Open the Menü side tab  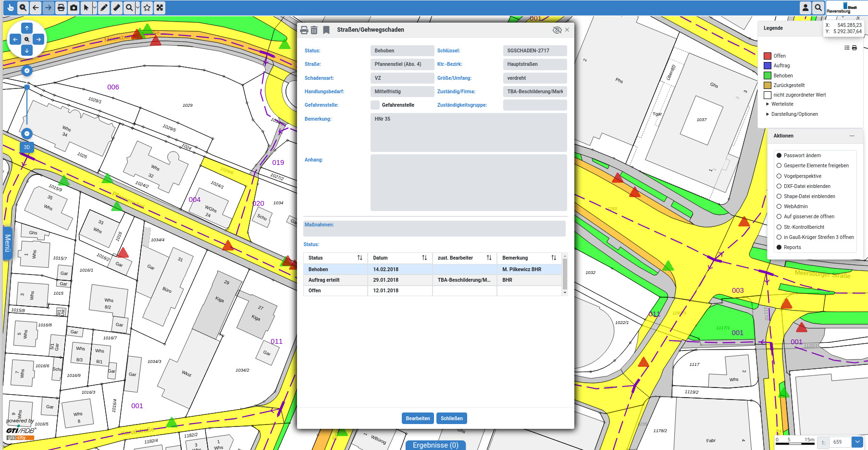click(7, 243)
